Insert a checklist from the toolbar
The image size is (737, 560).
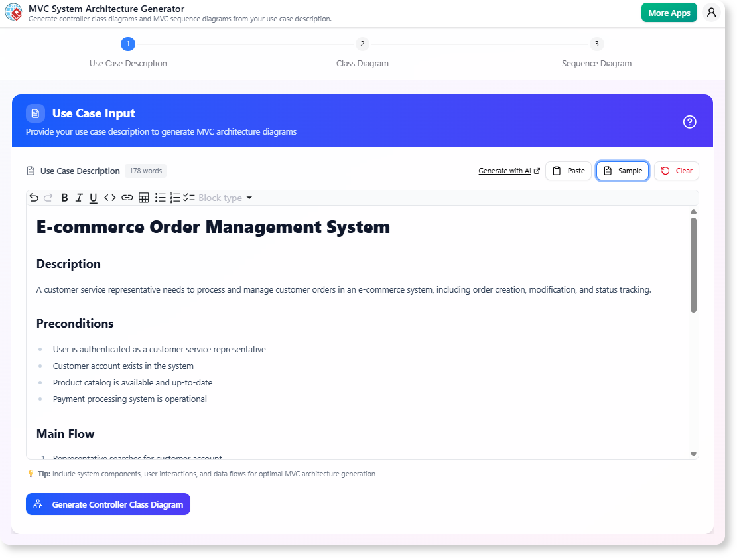pos(189,198)
